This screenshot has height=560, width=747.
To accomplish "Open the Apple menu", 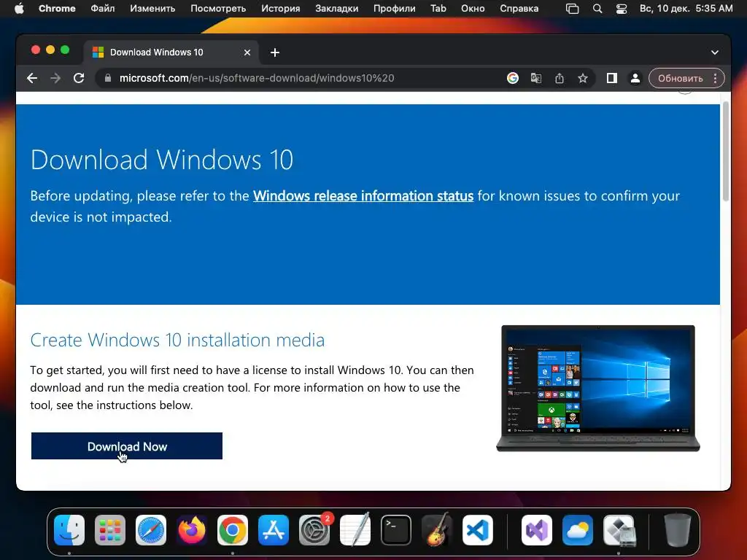I will (19, 9).
